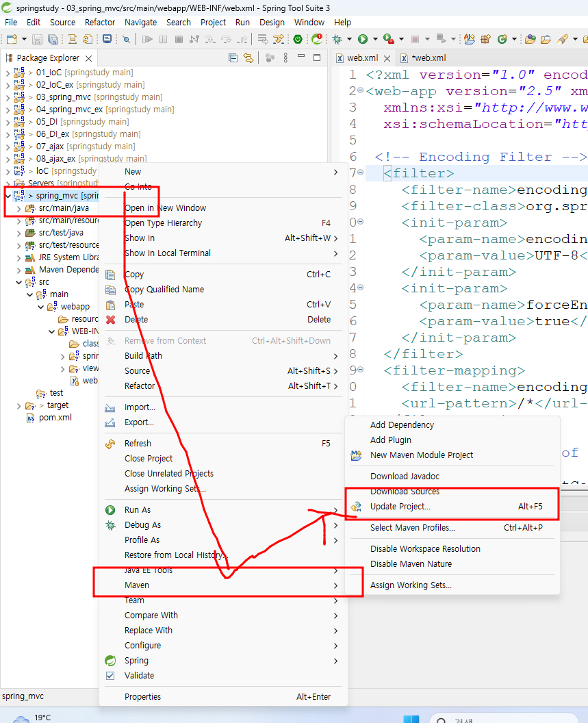Screen dimensions: 588x723
Task: Click Disable Maven Nature option
Action: [x=452, y=564]
